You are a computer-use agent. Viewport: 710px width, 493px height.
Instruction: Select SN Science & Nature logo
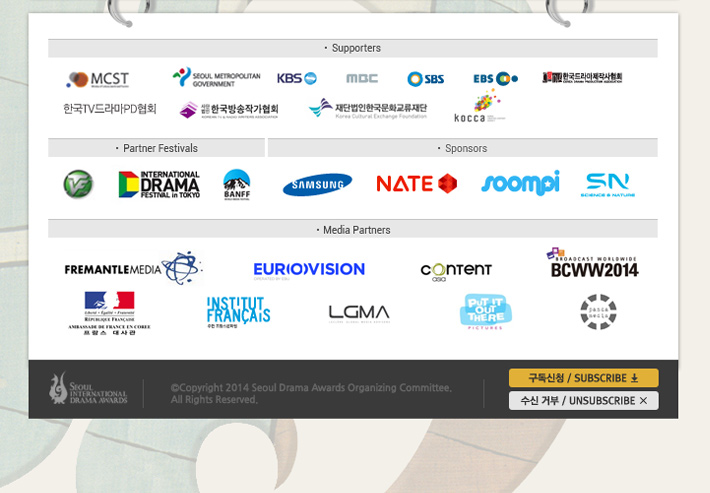608,185
